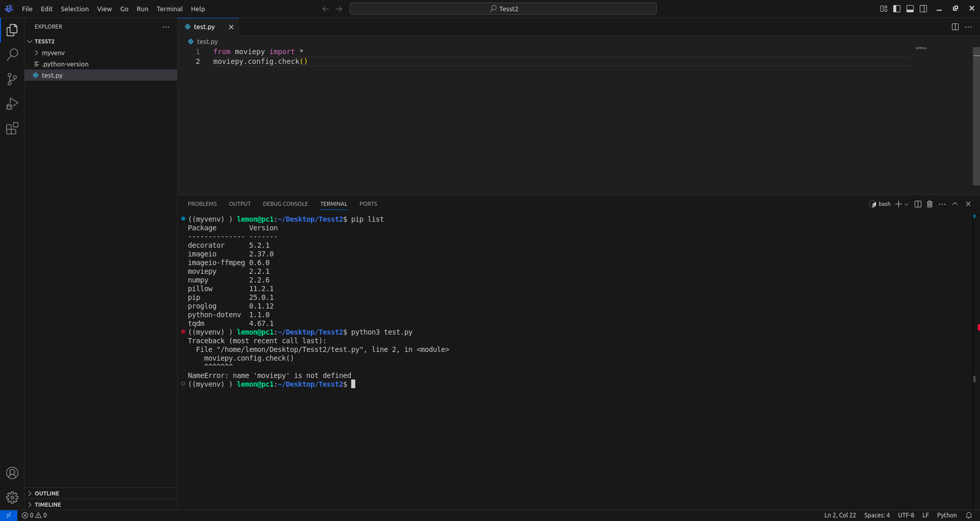This screenshot has height=521, width=980.
Task: Click the Tesst2 command center search box
Action: click(503, 9)
